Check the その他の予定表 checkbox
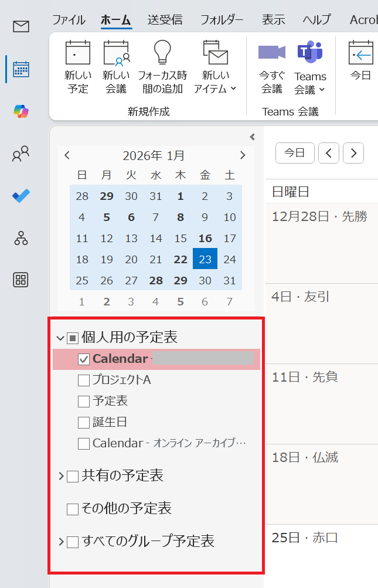Image resolution: width=378 pixels, height=588 pixels. [72, 509]
